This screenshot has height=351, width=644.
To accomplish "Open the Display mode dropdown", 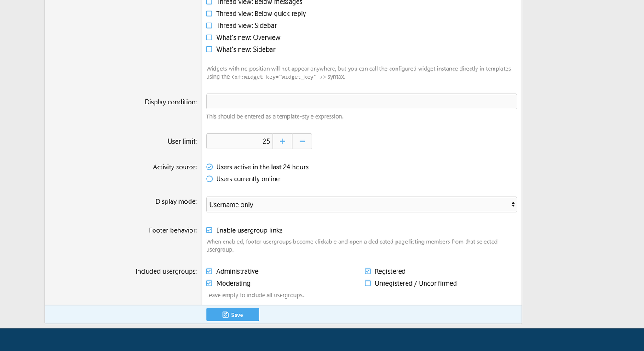I will click(361, 205).
